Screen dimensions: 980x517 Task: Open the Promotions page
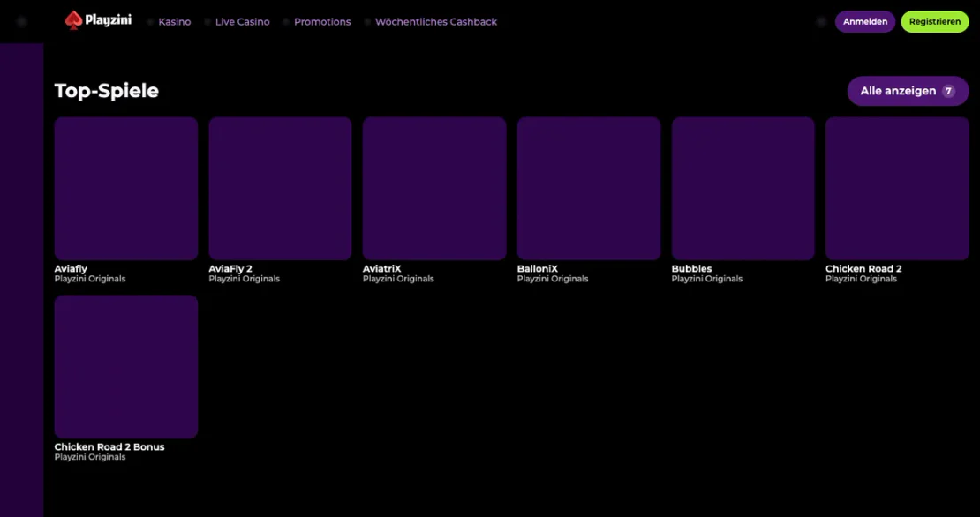(322, 22)
